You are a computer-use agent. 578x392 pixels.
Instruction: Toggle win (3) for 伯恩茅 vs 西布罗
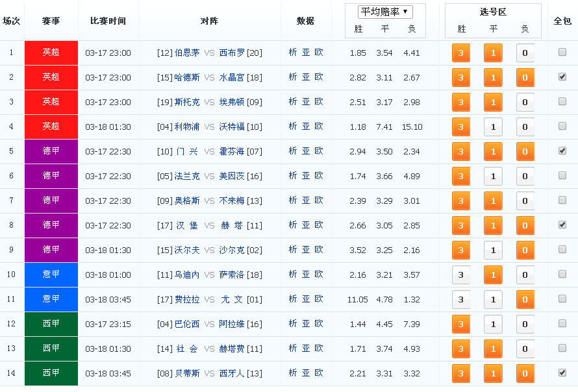click(461, 53)
